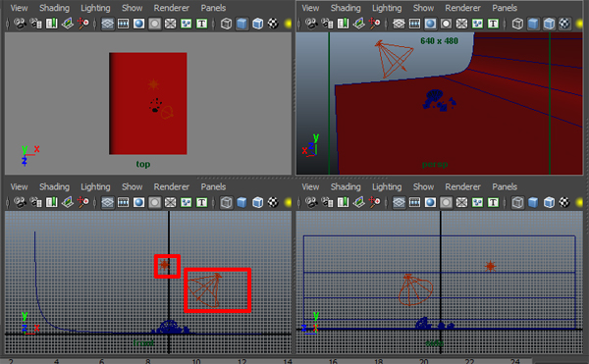Select Wireframe cube icon in persp panel
The image size is (589, 364).
click(517, 24)
